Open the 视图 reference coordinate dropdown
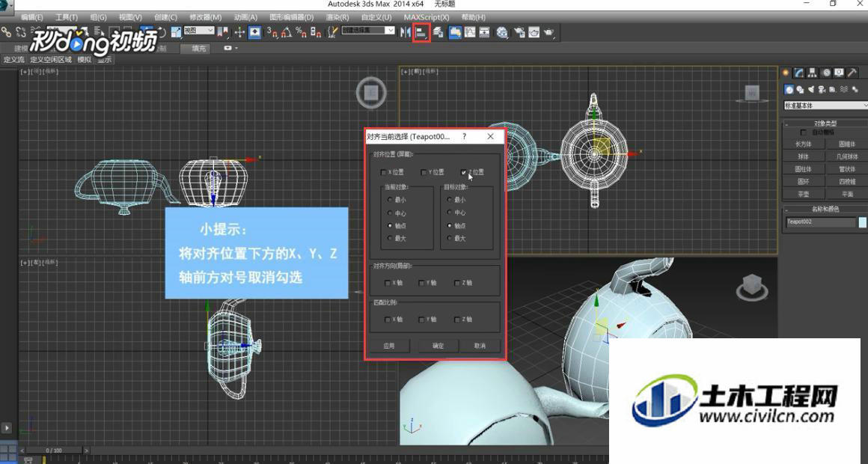The height and width of the screenshot is (464, 868). 199,31
